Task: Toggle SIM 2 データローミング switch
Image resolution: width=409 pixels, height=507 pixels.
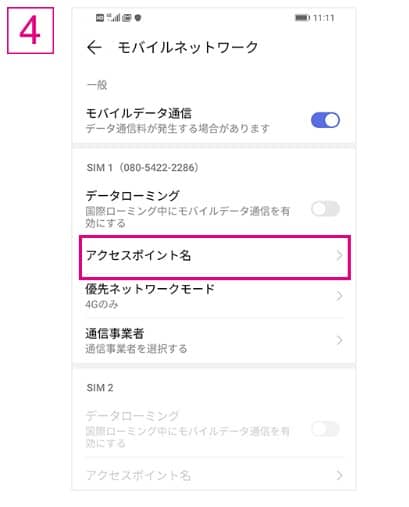Action: point(325,429)
